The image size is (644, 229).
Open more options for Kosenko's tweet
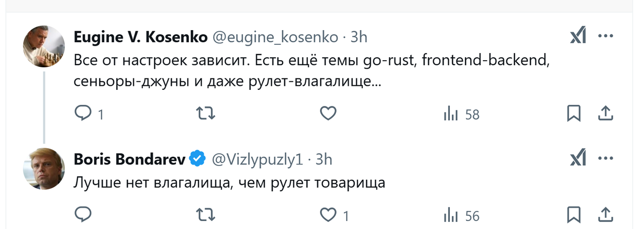click(x=606, y=36)
